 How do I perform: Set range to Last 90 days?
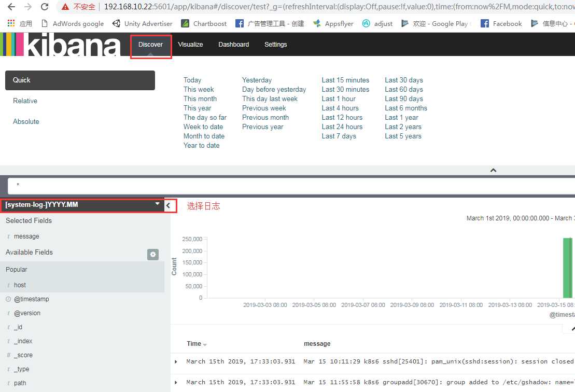[404, 99]
